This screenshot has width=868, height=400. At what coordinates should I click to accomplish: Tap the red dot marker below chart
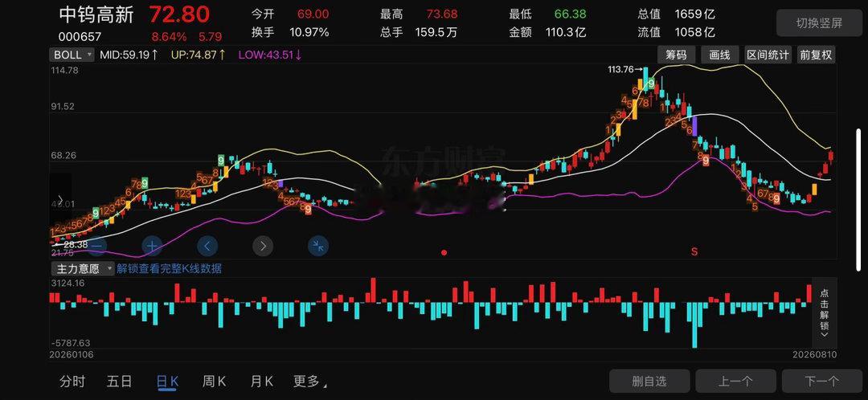(444, 252)
